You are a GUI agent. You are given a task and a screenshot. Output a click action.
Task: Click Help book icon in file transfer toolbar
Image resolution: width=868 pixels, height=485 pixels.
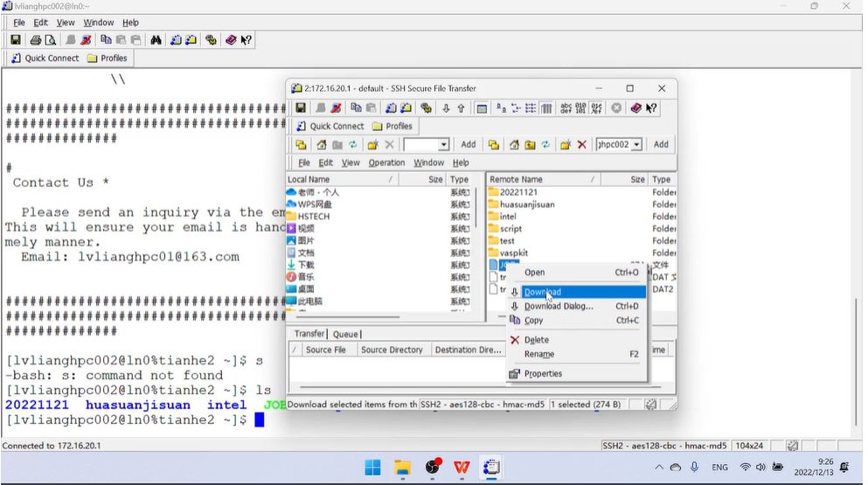[x=636, y=108]
